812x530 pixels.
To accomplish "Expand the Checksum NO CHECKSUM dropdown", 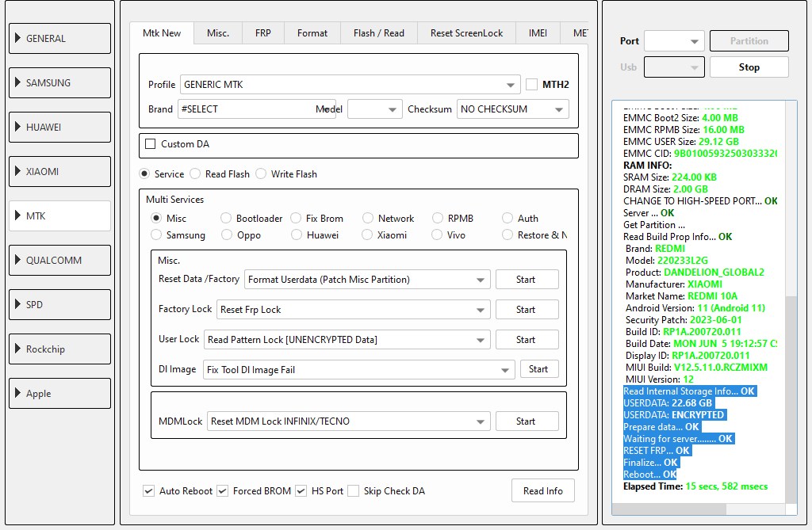I will pos(512,109).
